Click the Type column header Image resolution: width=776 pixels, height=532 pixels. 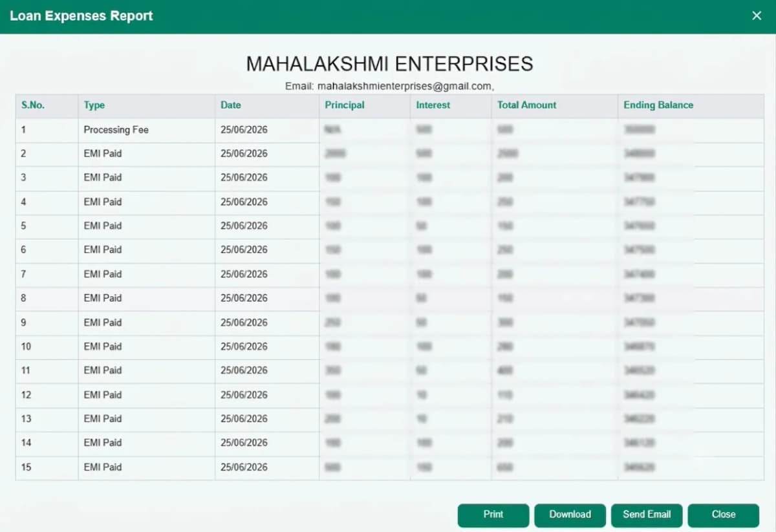point(147,105)
